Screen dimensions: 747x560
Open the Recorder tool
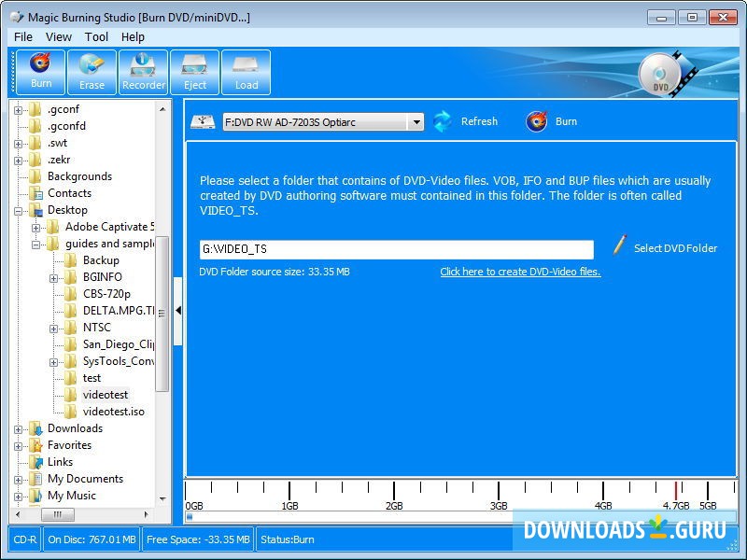point(143,72)
